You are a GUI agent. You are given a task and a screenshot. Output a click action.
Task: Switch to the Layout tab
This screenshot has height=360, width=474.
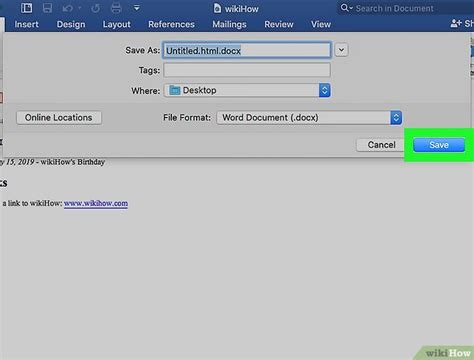pos(116,25)
